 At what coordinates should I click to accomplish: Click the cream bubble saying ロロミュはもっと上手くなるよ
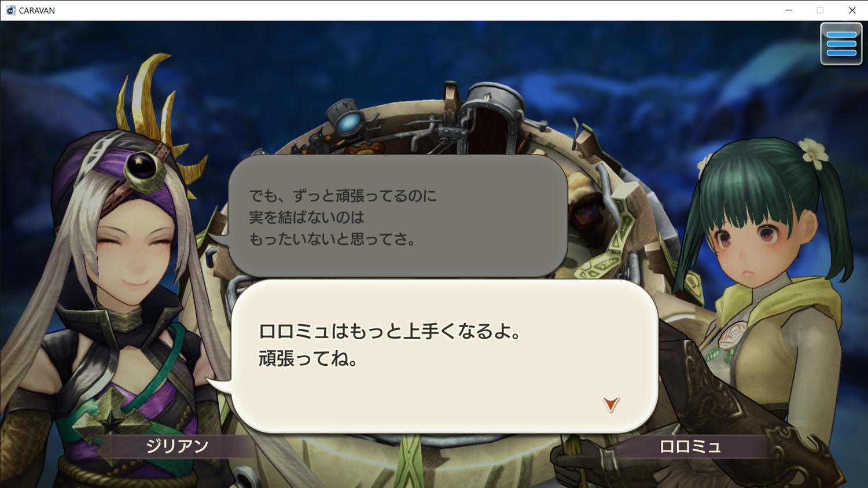tap(443, 356)
